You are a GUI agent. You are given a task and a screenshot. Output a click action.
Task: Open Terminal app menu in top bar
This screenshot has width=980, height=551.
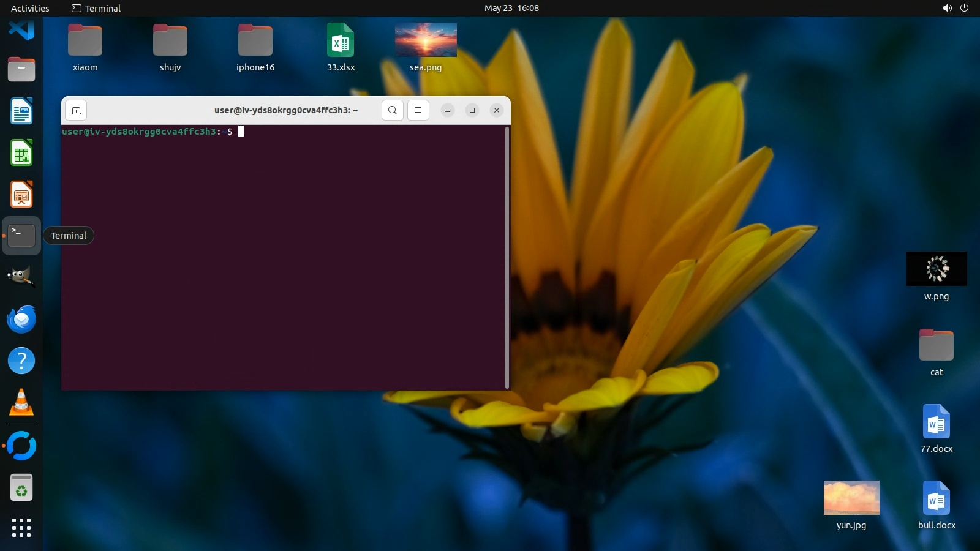(96, 8)
